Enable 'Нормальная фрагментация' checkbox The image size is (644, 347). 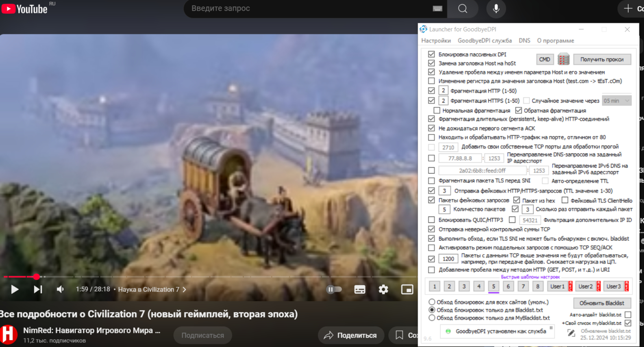point(437,110)
